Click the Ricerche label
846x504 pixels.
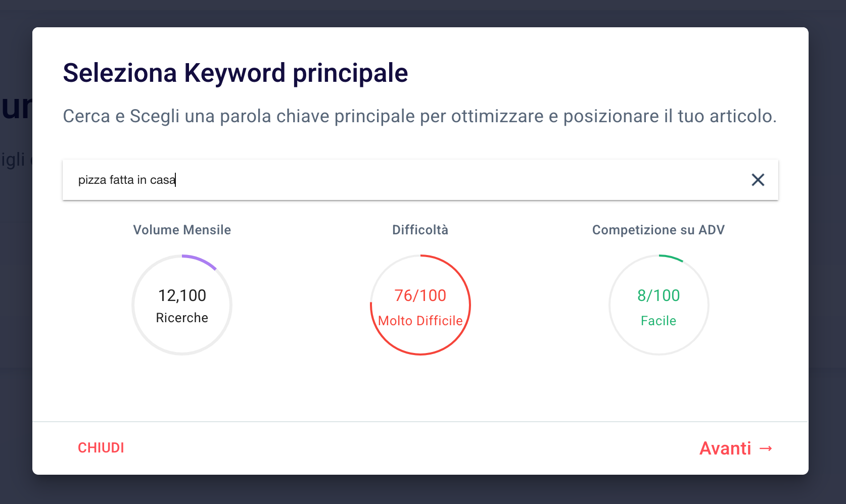click(x=182, y=318)
